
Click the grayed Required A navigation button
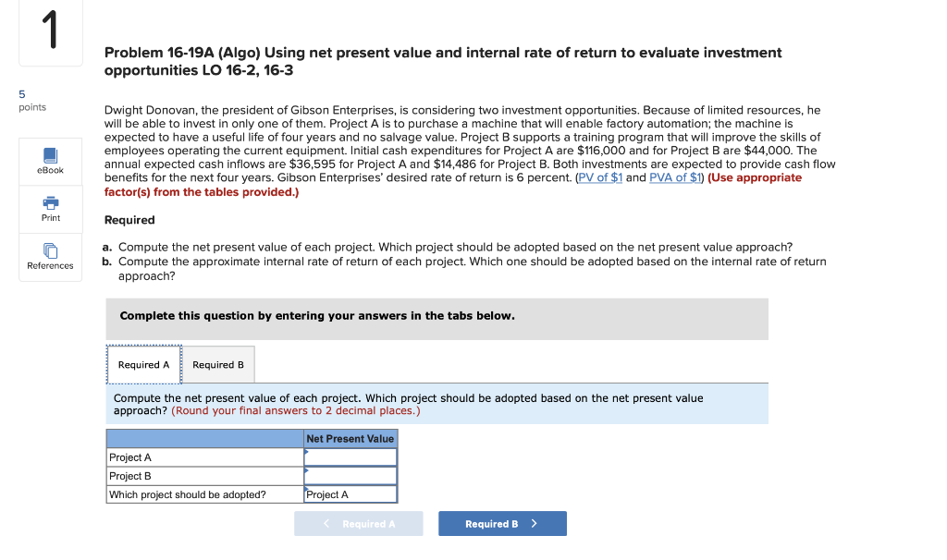[x=359, y=523]
